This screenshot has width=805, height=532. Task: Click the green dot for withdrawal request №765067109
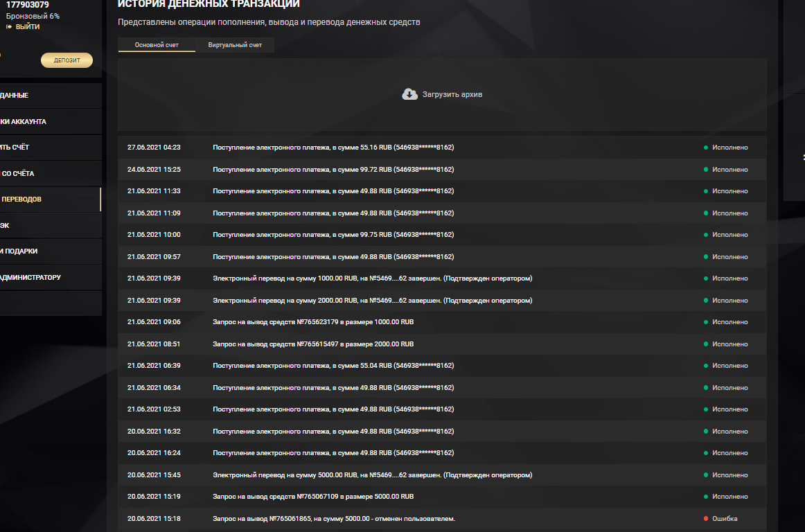click(x=706, y=497)
